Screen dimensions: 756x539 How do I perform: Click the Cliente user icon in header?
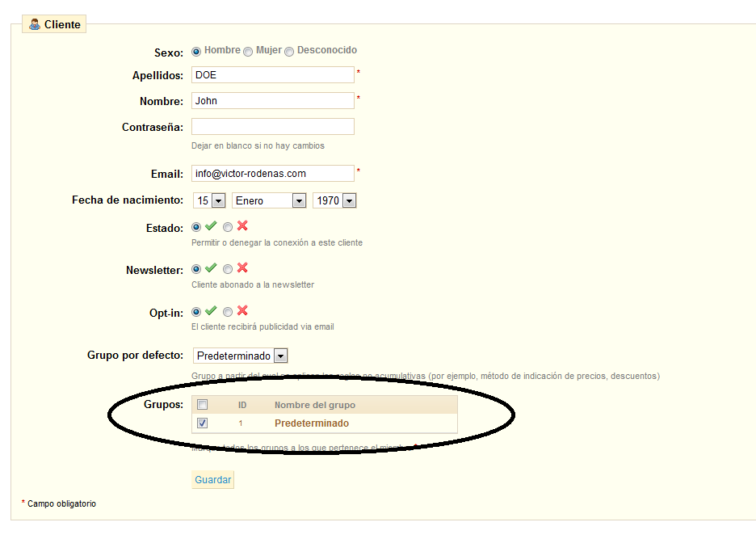pyautogui.click(x=35, y=24)
